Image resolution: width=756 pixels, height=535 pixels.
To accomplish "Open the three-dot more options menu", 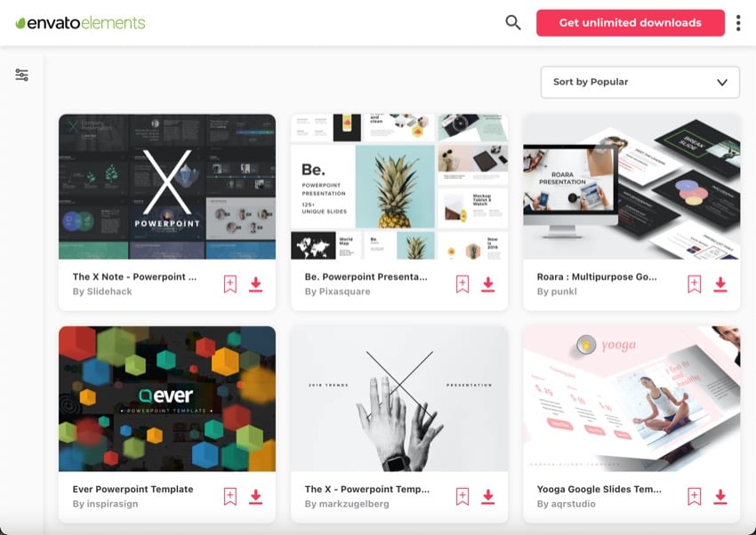I will [738, 23].
